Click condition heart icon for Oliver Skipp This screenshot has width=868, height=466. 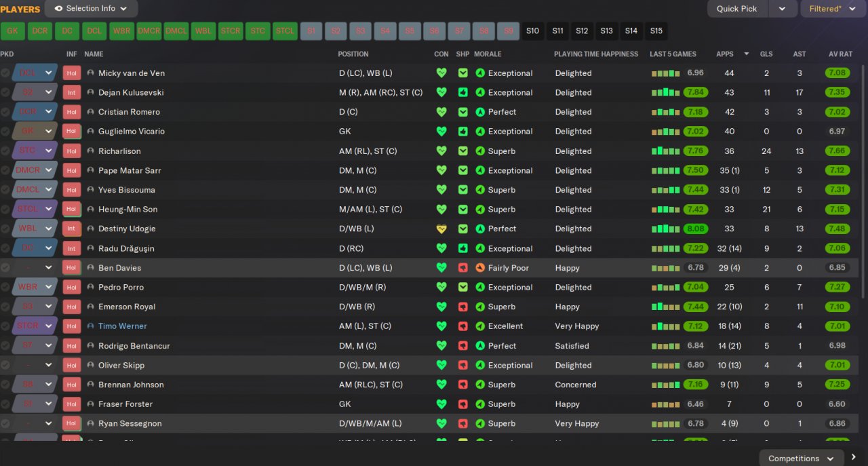(441, 365)
